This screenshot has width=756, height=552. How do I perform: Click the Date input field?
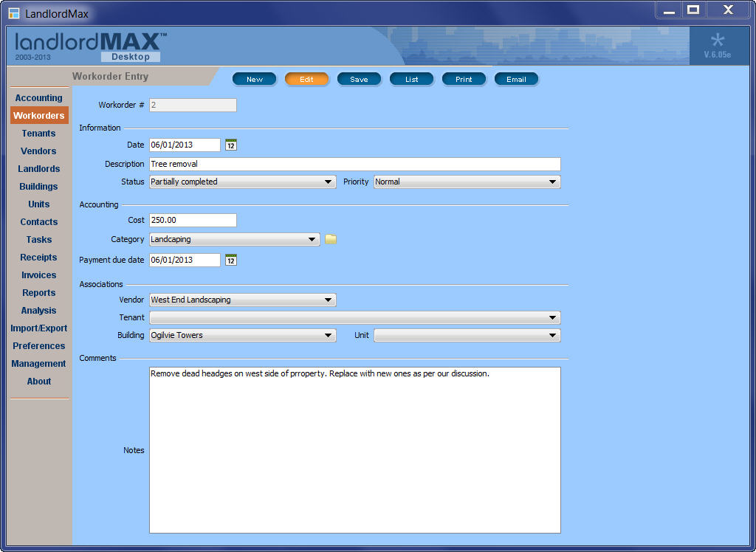pos(185,145)
